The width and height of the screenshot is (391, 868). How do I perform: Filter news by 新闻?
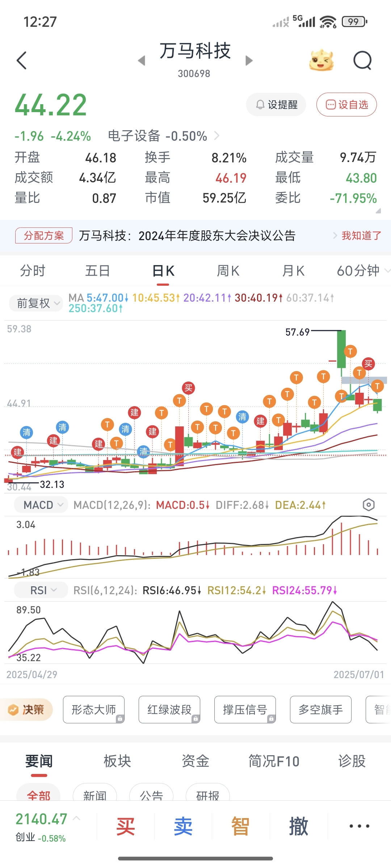tap(95, 793)
